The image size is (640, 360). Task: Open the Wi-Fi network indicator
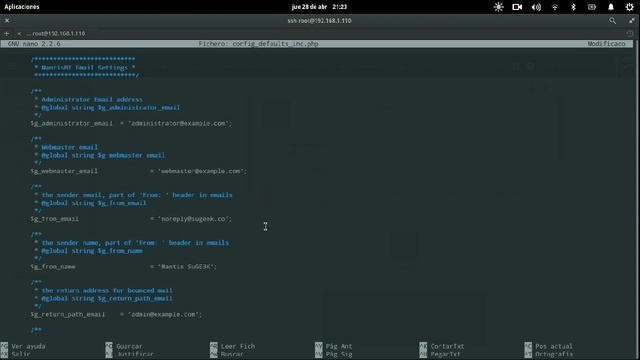(555, 7)
